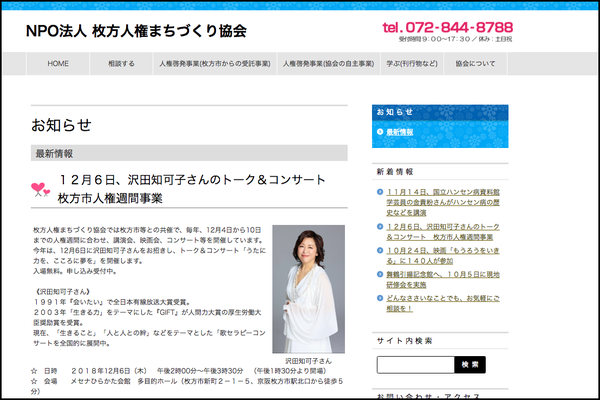This screenshot has width=600, height=400.
Task: Open the 最新情報 link in blue sidebar
Action: click(x=399, y=132)
